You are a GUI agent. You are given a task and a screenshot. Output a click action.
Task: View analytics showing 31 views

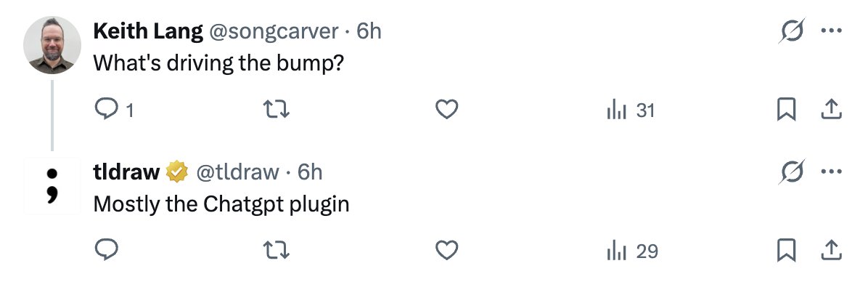(x=631, y=110)
